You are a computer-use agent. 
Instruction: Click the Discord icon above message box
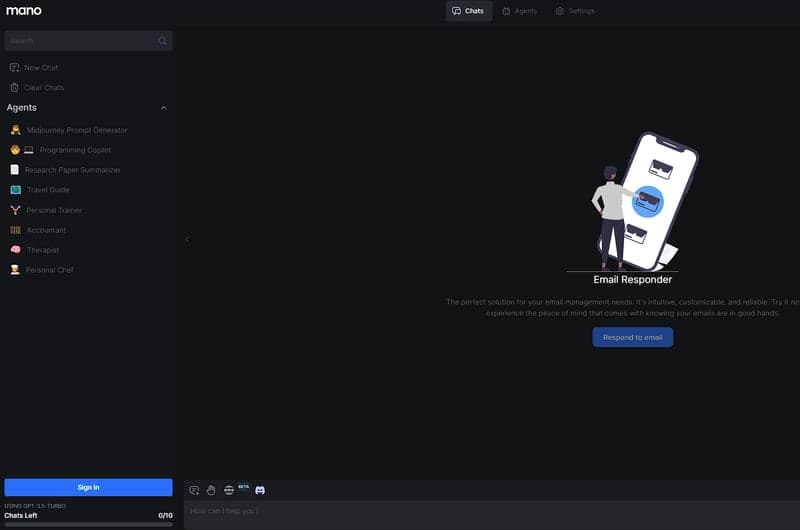260,490
